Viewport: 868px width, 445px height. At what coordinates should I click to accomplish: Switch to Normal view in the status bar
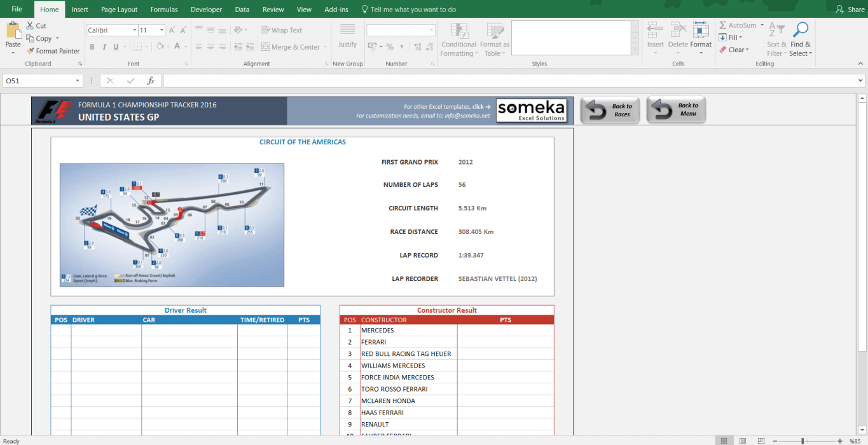tap(724, 441)
